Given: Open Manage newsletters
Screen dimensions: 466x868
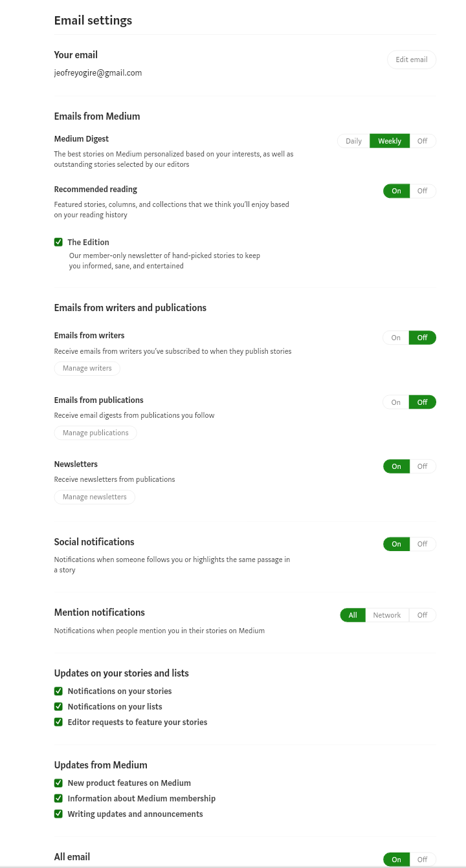Looking at the screenshot, I should pos(95,497).
